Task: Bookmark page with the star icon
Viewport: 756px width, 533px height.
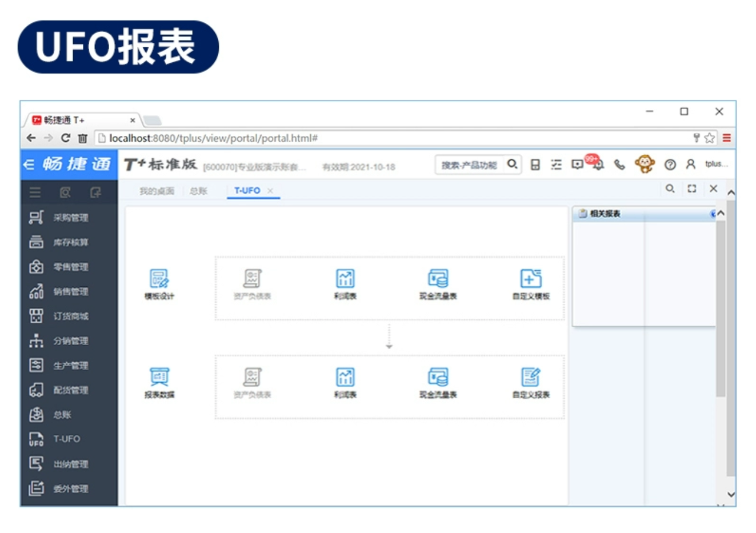Action: click(x=709, y=138)
